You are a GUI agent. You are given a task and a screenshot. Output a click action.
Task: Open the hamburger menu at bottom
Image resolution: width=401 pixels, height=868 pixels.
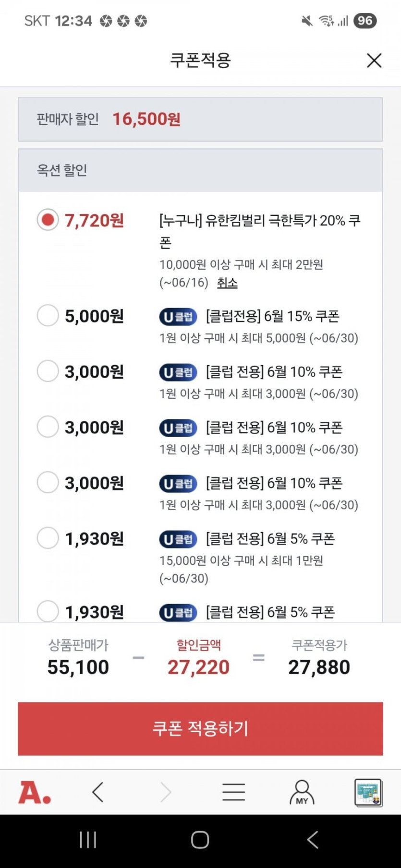click(x=234, y=792)
